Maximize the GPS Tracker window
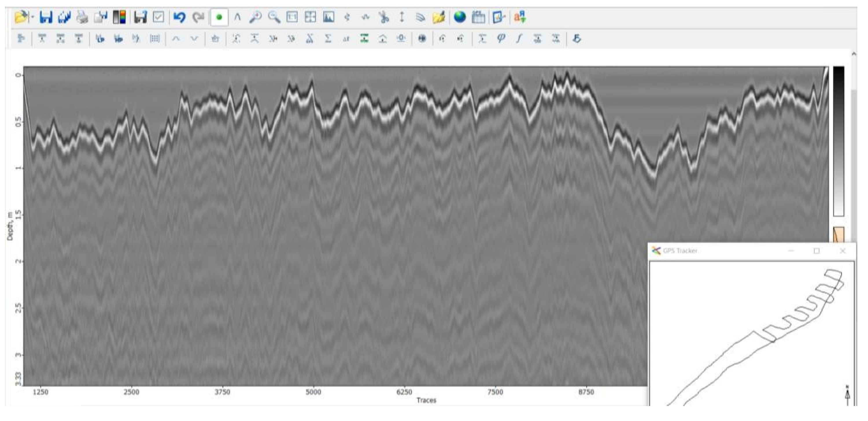This screenshot has height=421, width=868. click(817, 251)
